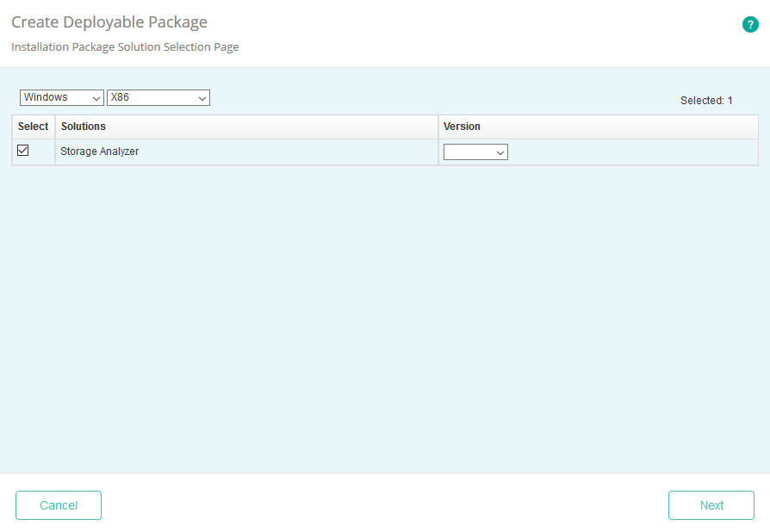Click the Solutions column header
This screenshot has width=770, height=532.
[x=83, y=127]
